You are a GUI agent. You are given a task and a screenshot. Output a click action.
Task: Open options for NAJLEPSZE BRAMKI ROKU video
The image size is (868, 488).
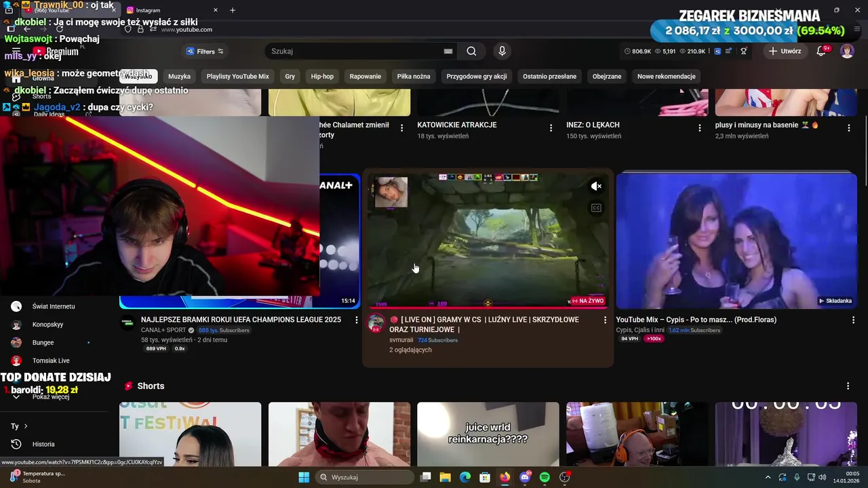tap(357, 320)
